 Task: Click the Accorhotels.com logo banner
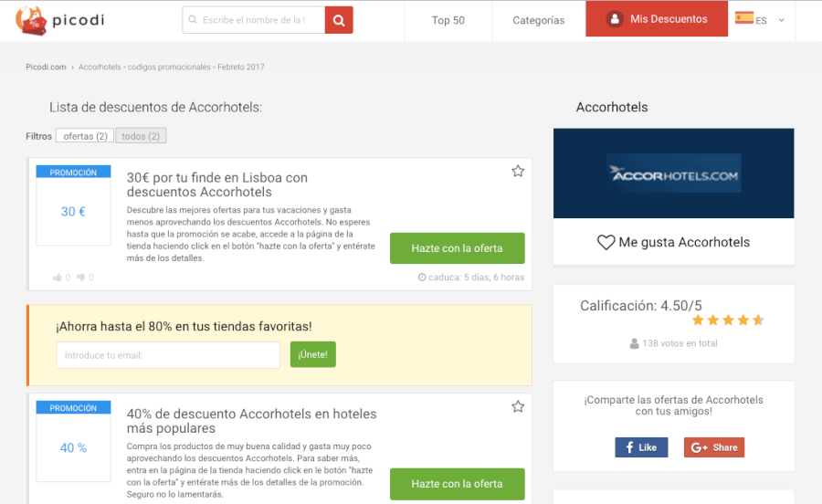pyautogui.click(x=674, y=173)
